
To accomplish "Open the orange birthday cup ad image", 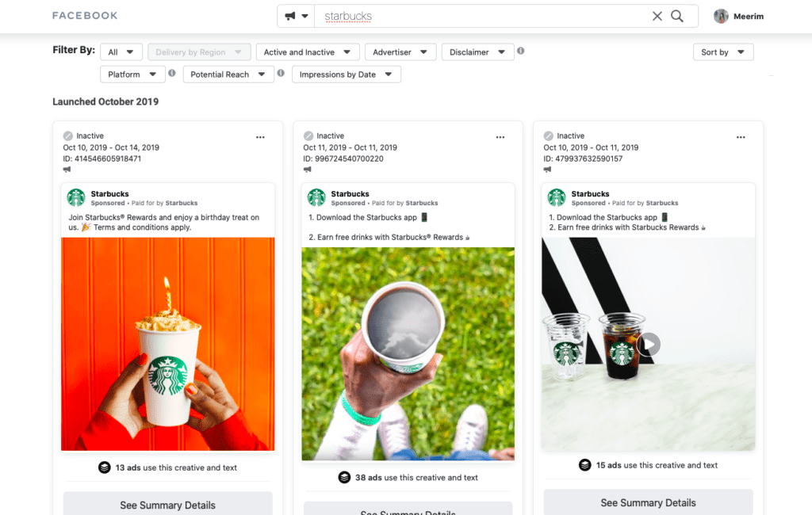I will coord(168,344).
